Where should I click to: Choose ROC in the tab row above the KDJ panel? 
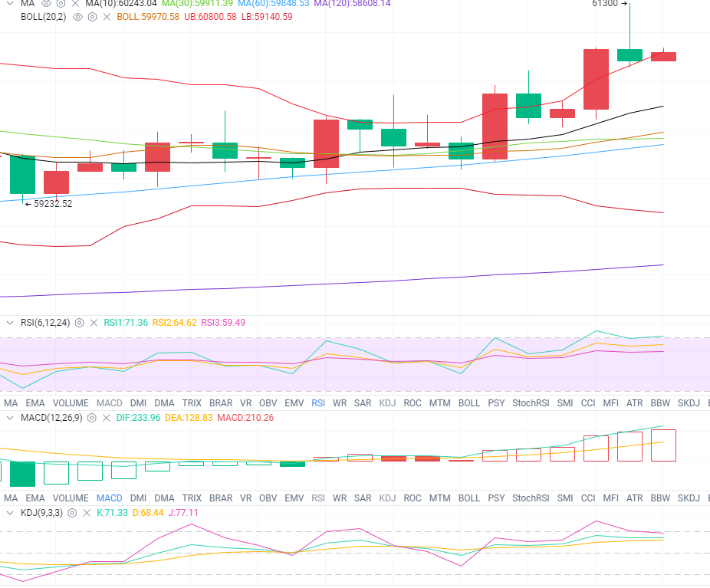(413, 498)
